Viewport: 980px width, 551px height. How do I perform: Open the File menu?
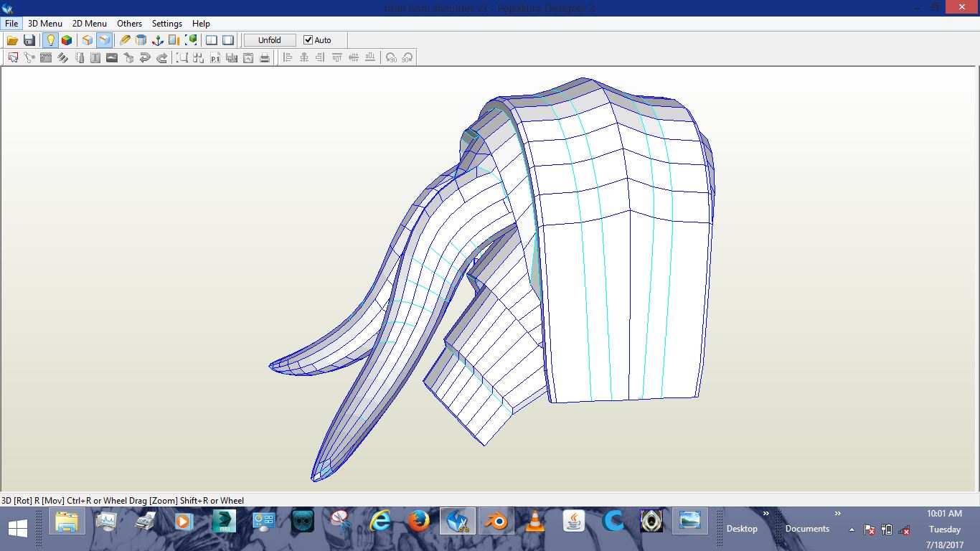point(11,23)
